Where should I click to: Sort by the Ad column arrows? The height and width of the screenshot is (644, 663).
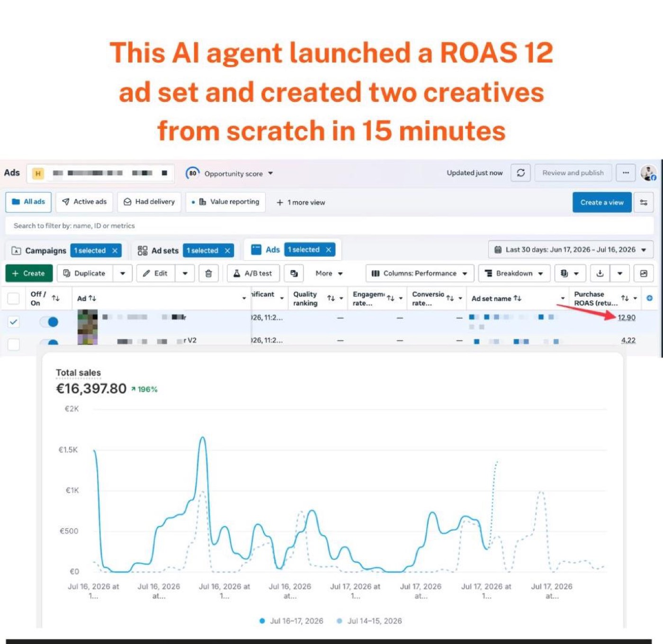click(x=92, y=298)
